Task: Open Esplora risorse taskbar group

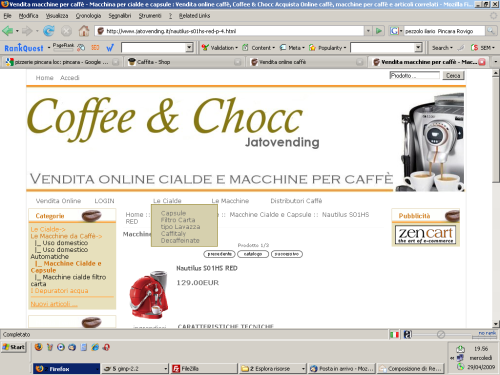Action: point(273,368)
